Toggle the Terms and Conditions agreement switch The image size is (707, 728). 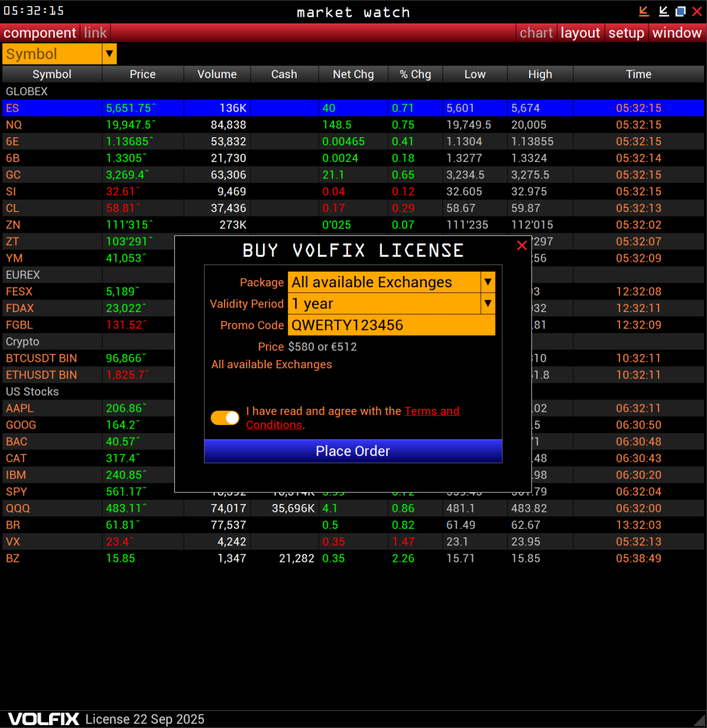tap(225, 417)
